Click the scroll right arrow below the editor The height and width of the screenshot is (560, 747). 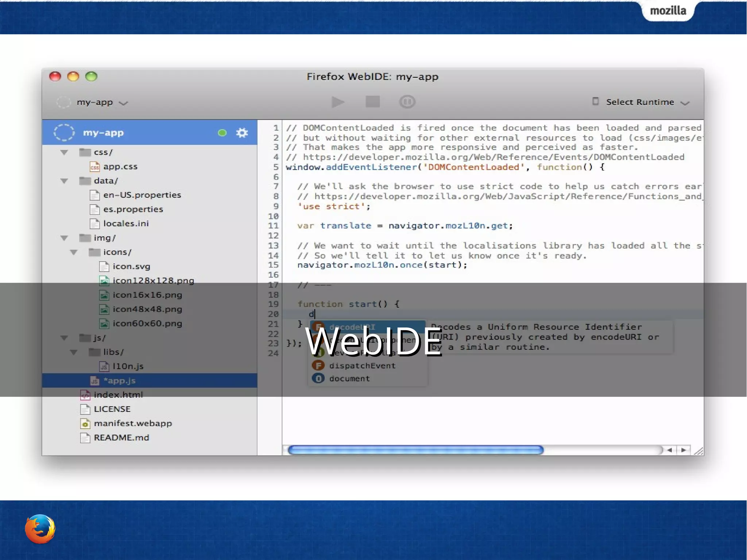click(x=684, y=450)
